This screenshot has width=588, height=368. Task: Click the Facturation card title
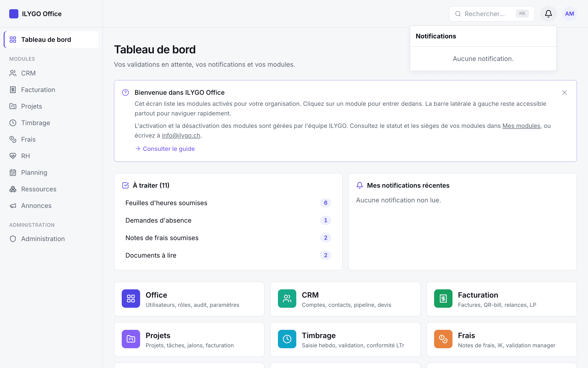click(x=478, y=295)
